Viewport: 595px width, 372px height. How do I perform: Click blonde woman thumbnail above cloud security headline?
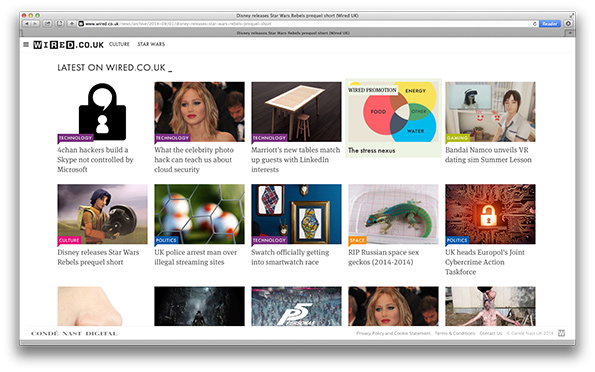[x=200, y=112]
